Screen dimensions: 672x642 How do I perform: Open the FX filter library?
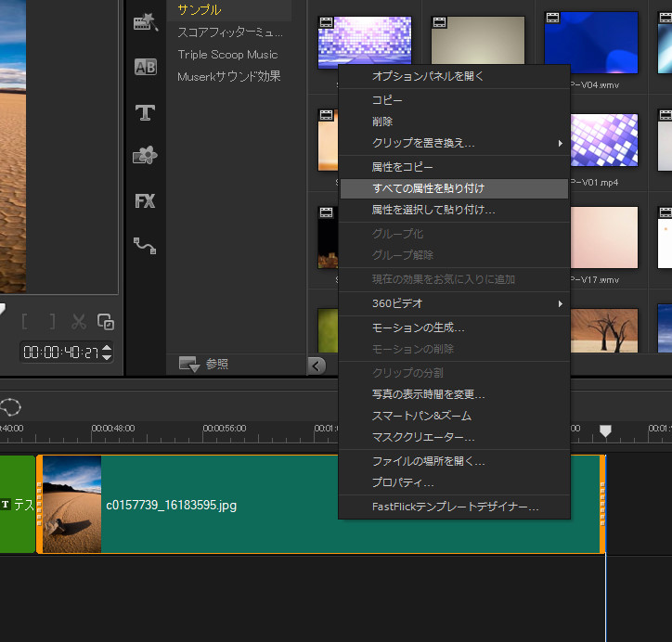[145, 200]
